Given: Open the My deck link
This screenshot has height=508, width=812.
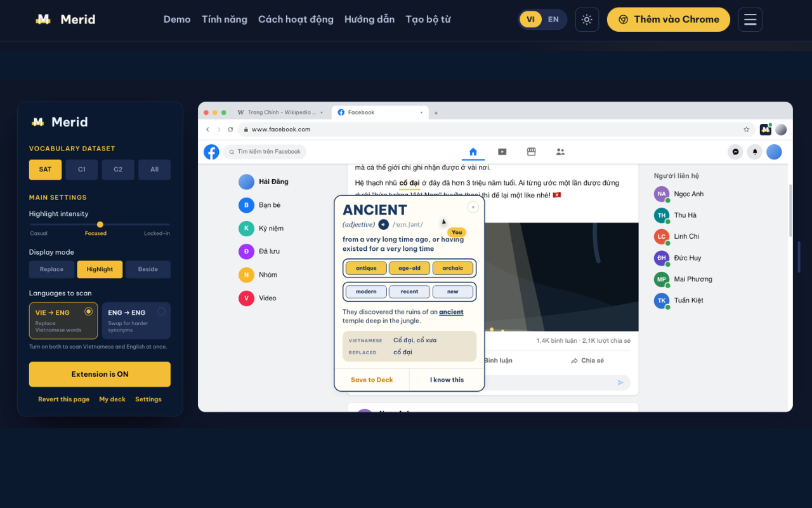Looking at the screenshot, I should [112, 399].
